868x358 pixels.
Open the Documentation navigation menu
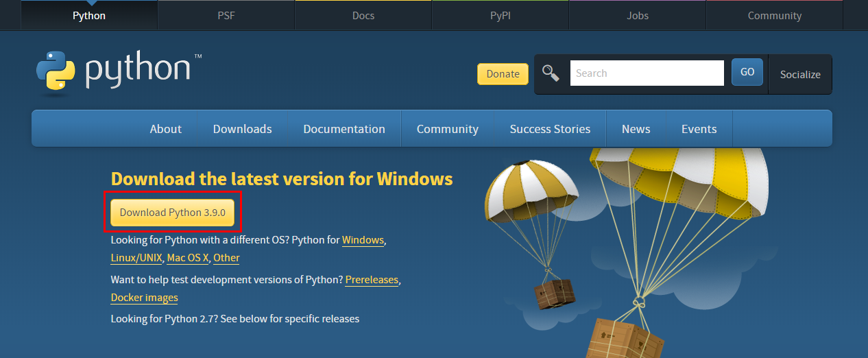[x=344, y=129]
